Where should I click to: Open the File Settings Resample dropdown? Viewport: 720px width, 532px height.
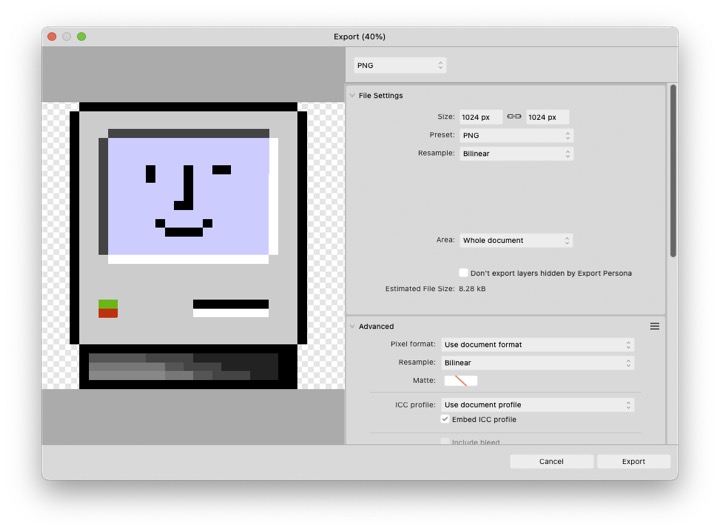point(516,154)
